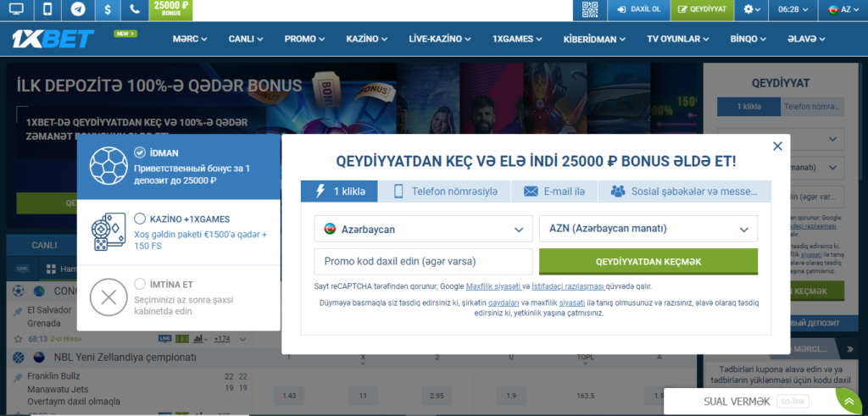The width and height of the screenshot is (868, 416).
Task: Expand the CANLI menu
Action: [x=246, y=39]
